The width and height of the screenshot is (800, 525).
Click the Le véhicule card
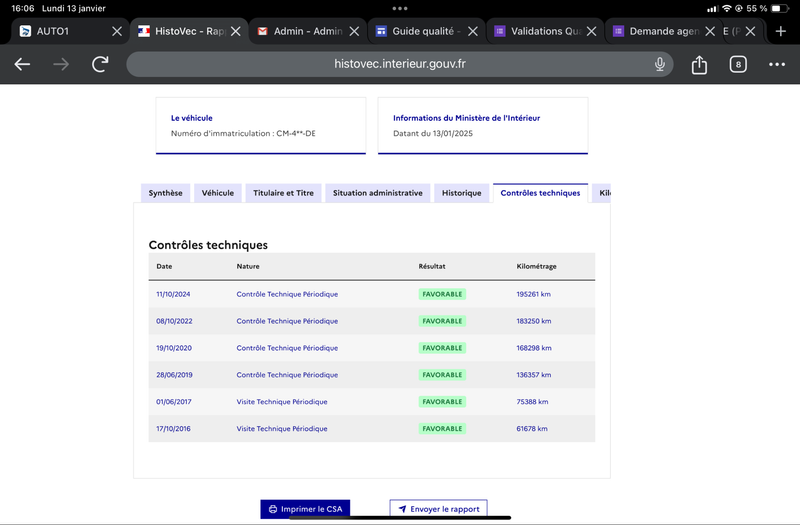tap(261, 126)
